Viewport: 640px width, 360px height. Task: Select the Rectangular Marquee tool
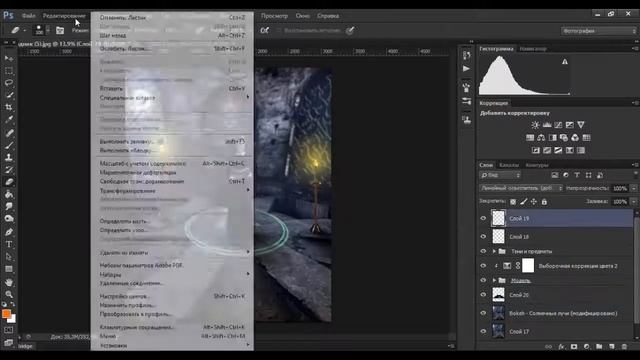(x=9, y=71)
